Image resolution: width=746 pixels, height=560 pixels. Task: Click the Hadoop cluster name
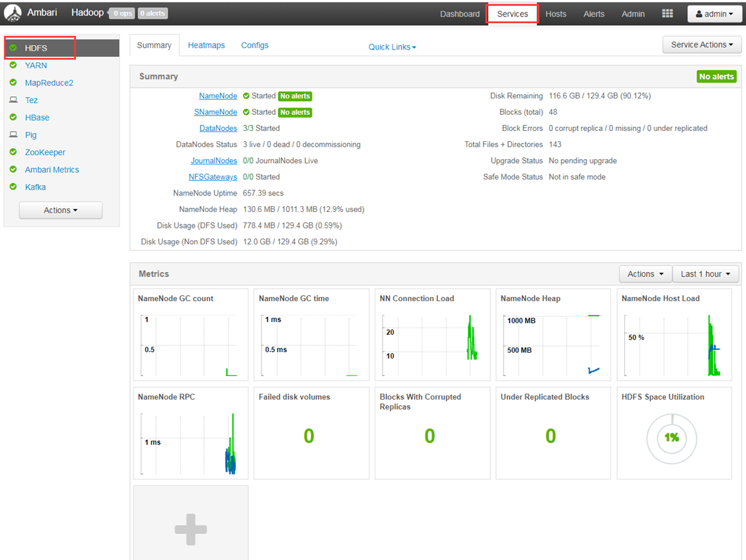point(87,13)
